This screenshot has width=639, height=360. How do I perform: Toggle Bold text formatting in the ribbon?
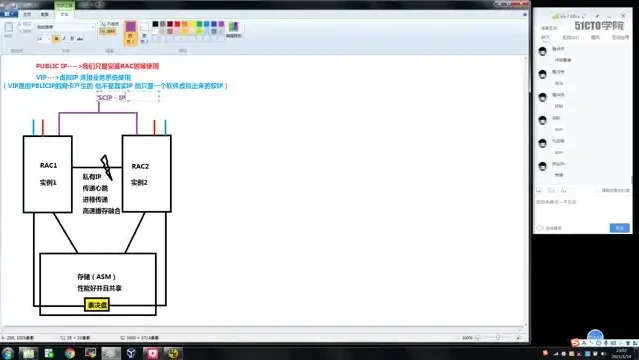pyautogui.click(x=56, y=39)
